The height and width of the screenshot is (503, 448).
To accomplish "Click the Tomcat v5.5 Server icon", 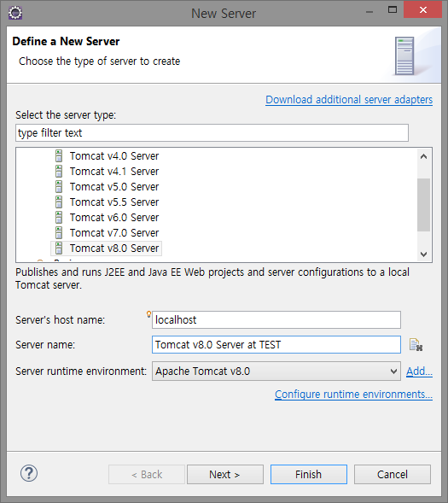I will coord(59,202).
